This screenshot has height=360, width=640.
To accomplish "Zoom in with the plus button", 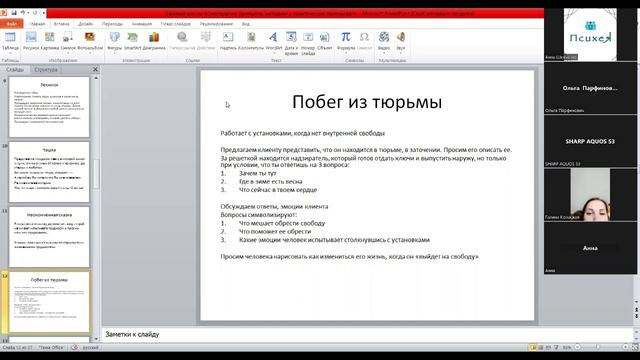I will pyautogui.click(x=625, y=347).
